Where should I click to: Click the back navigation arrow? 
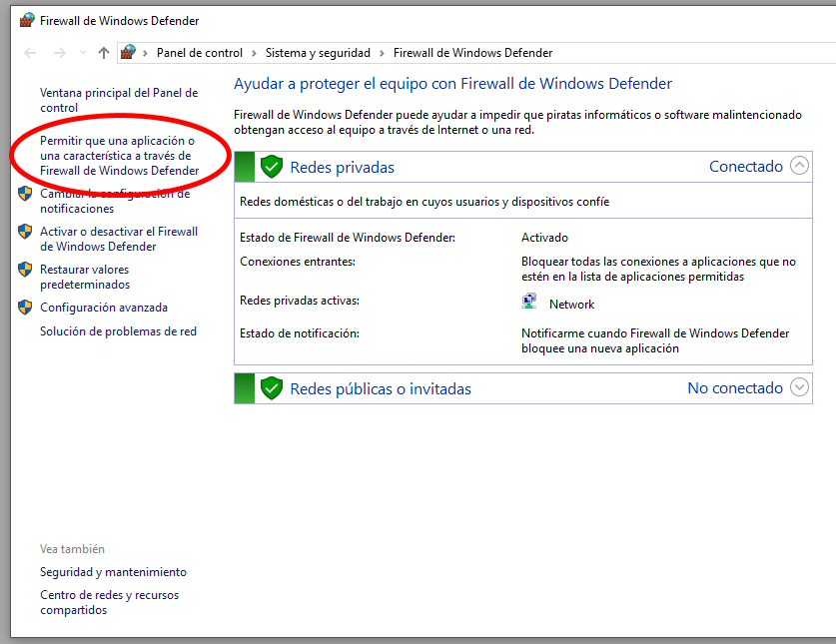point(30,53)
